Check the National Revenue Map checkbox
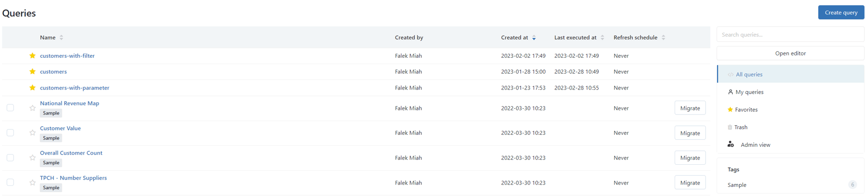 (x=10, y=108)
